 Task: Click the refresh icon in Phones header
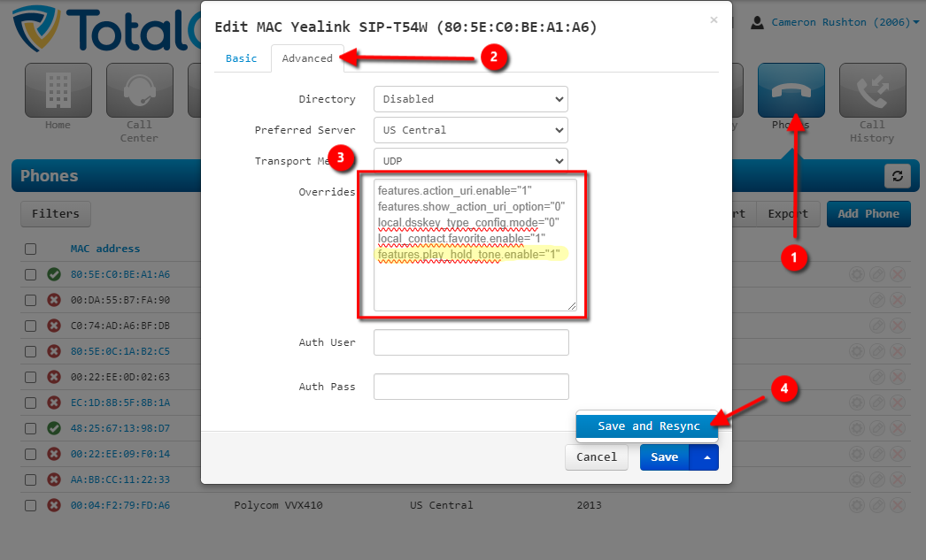point(897,176)
